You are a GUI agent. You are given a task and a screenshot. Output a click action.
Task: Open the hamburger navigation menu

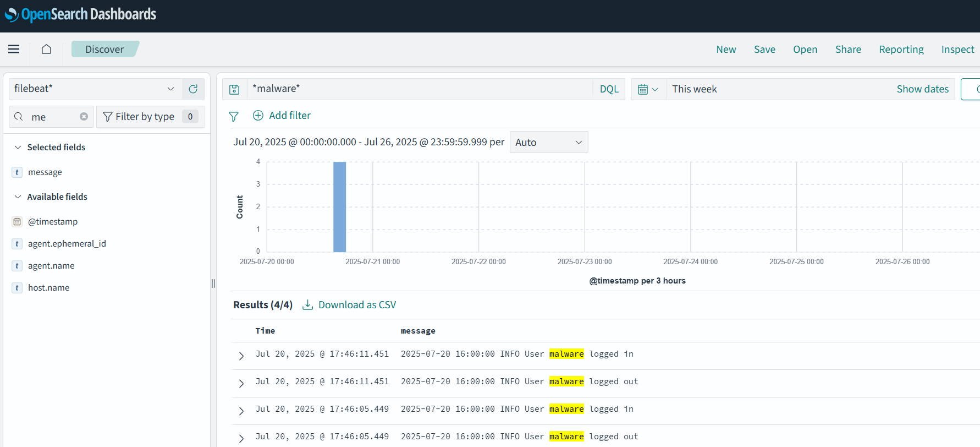pos(14,49)
